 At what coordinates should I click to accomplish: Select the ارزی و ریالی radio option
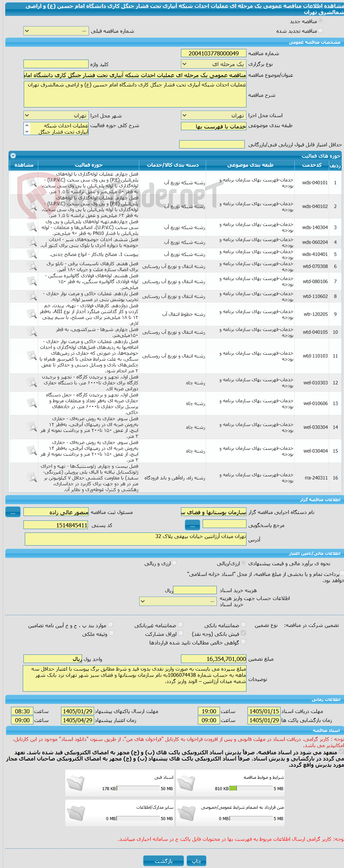174,563
